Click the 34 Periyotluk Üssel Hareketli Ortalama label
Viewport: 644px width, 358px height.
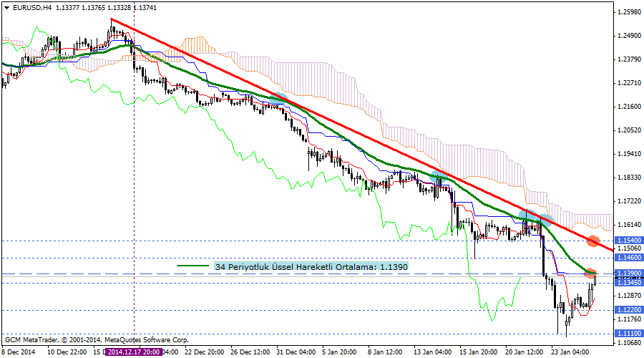[x=311, y=266]
